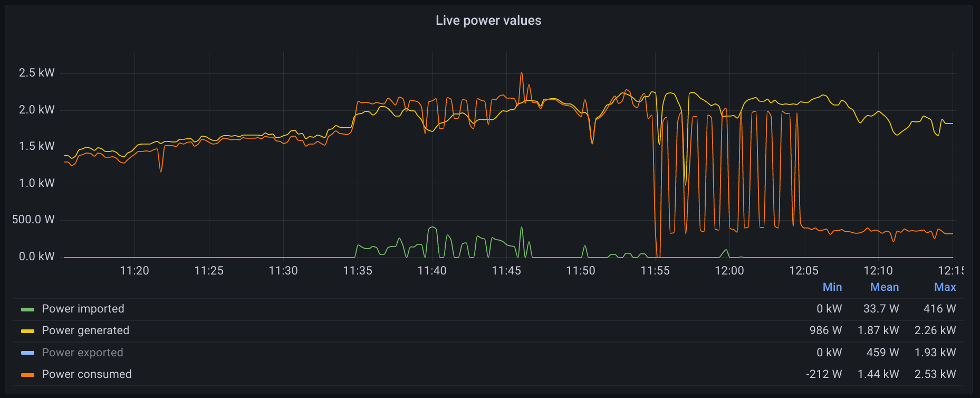
Task: Click the yellow Power generated color swatch
Action: pyautogui.click(x=27, y=331)
